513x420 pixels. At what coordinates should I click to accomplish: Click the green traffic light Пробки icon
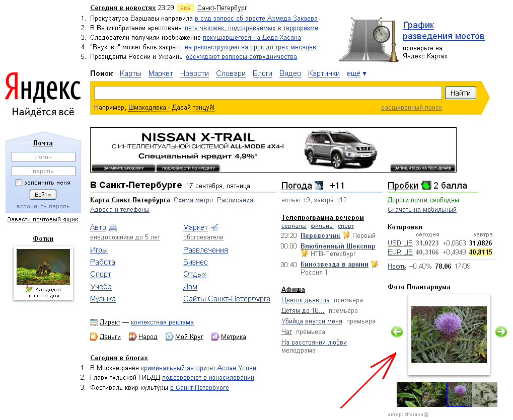(x=426, y=186)
